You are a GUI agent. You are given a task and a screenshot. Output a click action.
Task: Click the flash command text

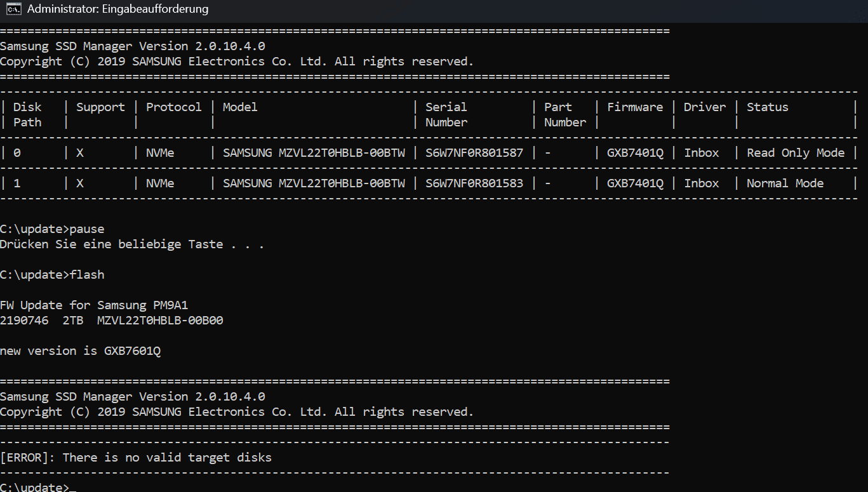tap(87, 275)
